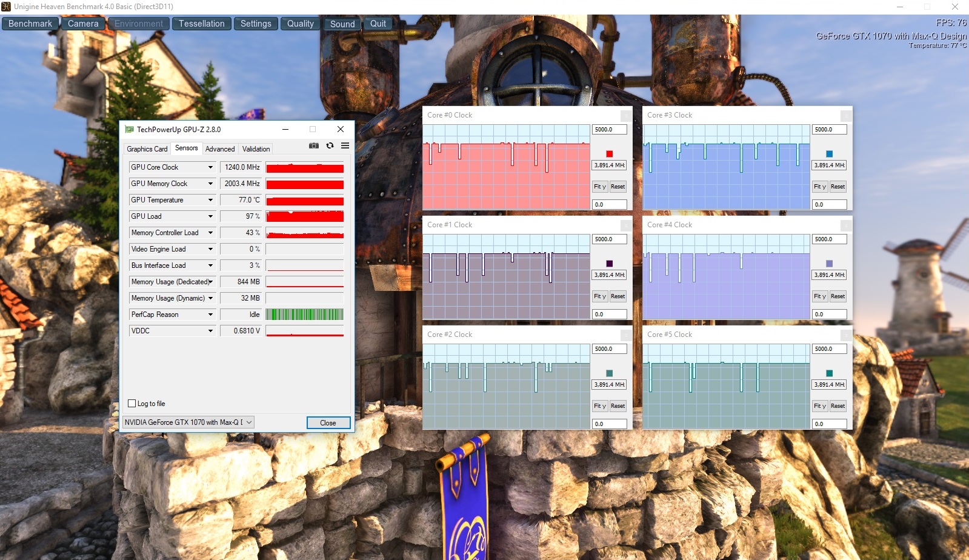Click the 5000.0 max field in Core #2 Clock

pos(609,349)
